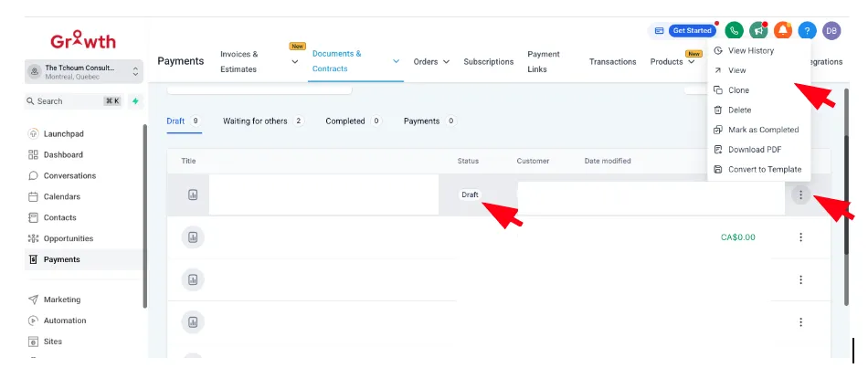Expand the Invoices & Estimates dropdown arrow
868x389 pixels.
(295, 61)
